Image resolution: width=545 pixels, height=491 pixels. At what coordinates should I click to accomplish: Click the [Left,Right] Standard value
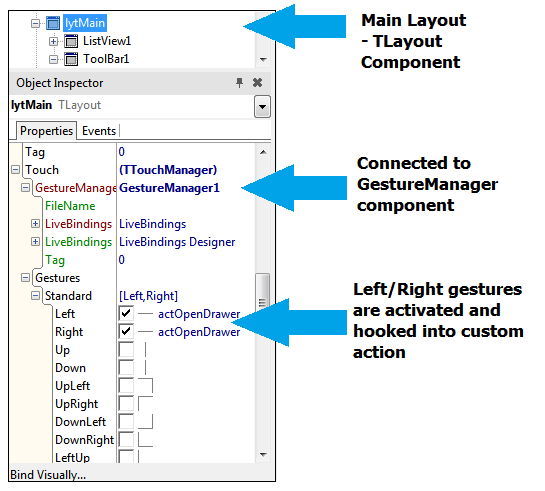[148, 296]
